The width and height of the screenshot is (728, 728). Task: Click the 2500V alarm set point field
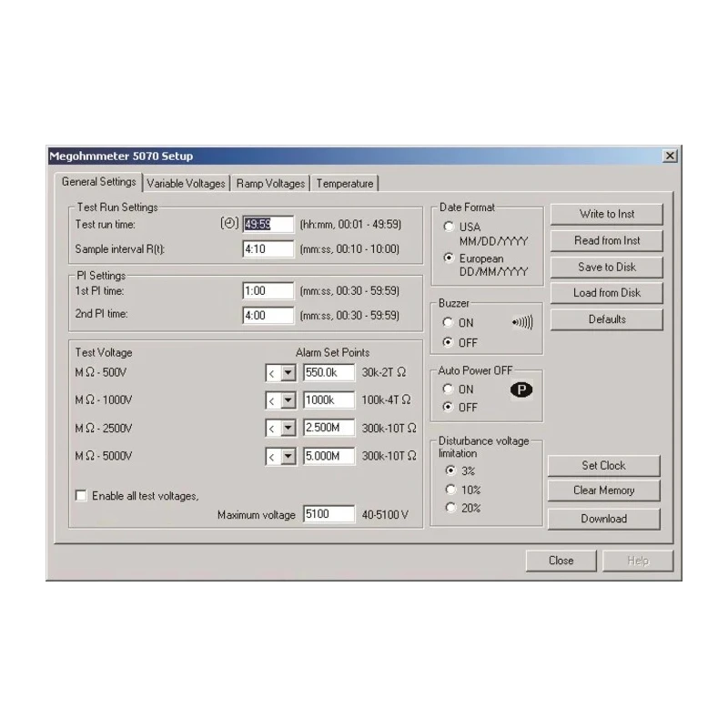329,428
